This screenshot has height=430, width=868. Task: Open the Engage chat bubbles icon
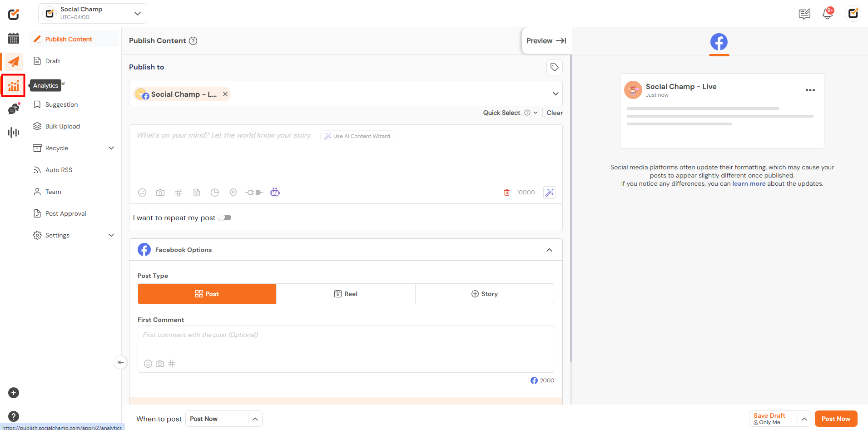point(14,109)
